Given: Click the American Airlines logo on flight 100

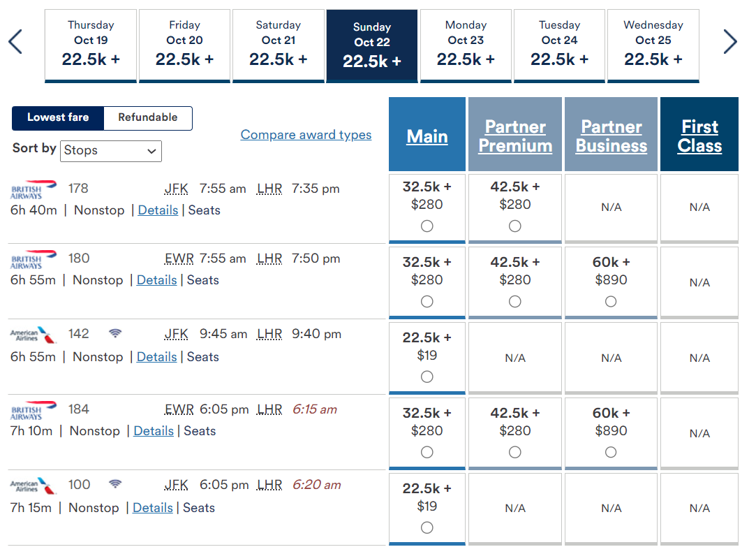Looking at the screenshot, I should click(31, 485).
